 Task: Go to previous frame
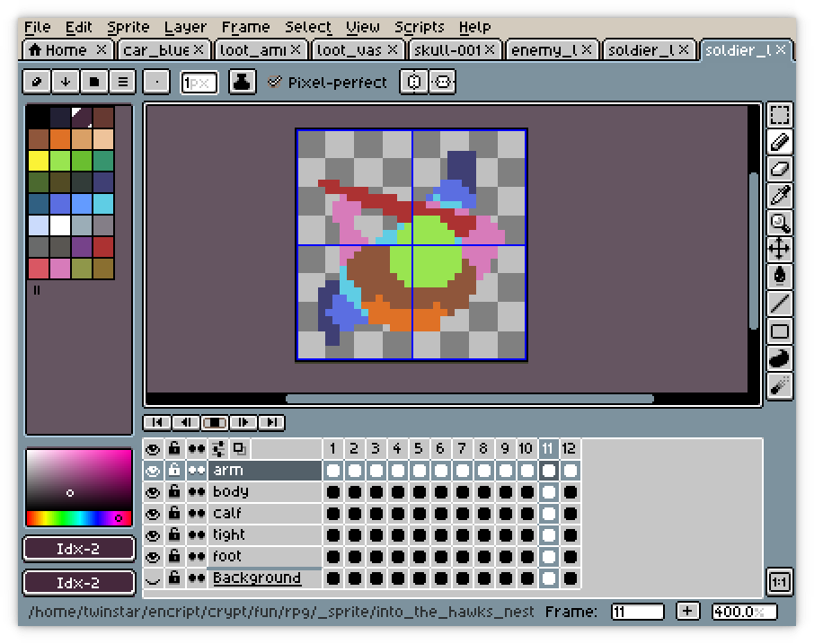tap(185, 422)
